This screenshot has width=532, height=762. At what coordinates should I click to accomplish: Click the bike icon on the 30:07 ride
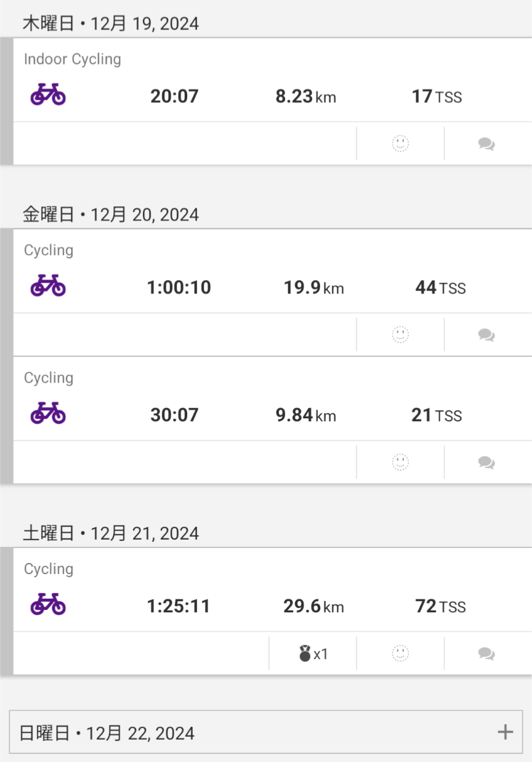[x=48, y=413]
